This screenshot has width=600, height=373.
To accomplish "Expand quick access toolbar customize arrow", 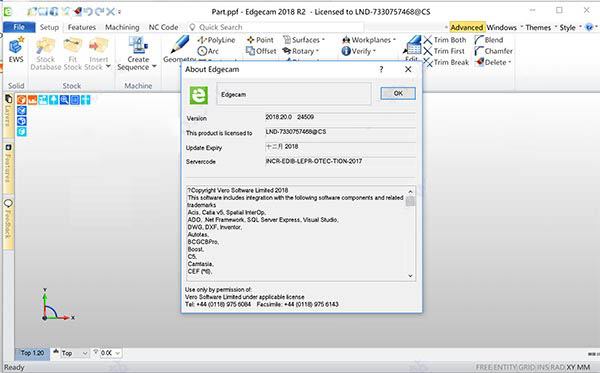I will pos(119,12).
